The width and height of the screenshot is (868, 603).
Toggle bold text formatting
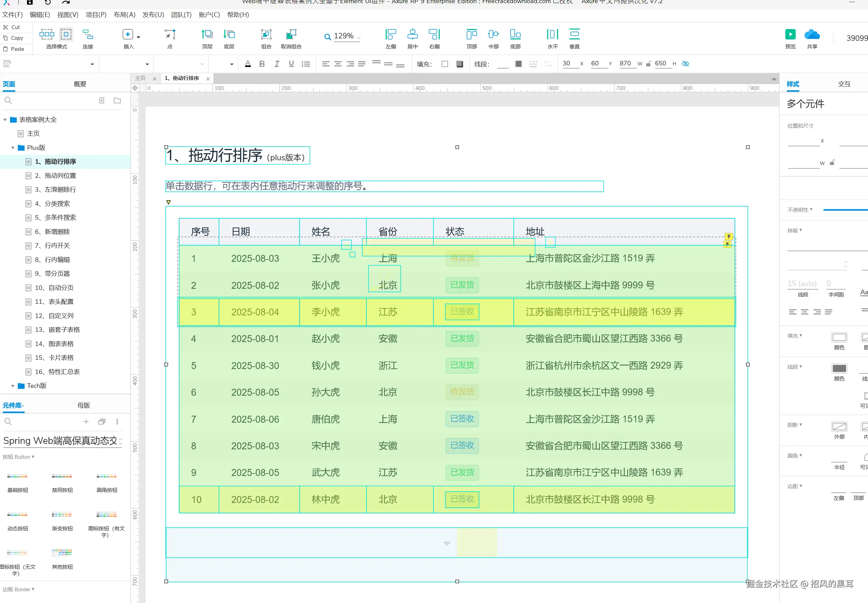(262, 64)
